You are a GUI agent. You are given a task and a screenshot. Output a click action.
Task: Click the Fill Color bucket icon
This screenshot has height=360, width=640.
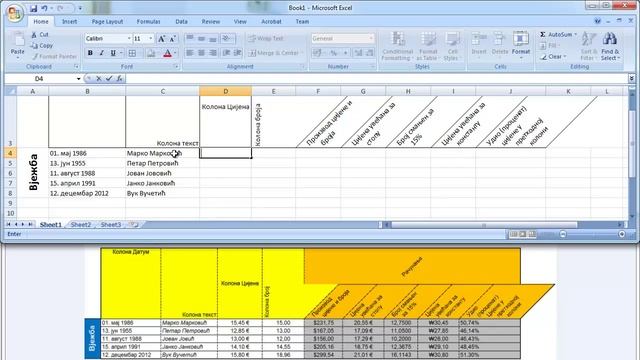pyautogui.click(x=151, y=53)
